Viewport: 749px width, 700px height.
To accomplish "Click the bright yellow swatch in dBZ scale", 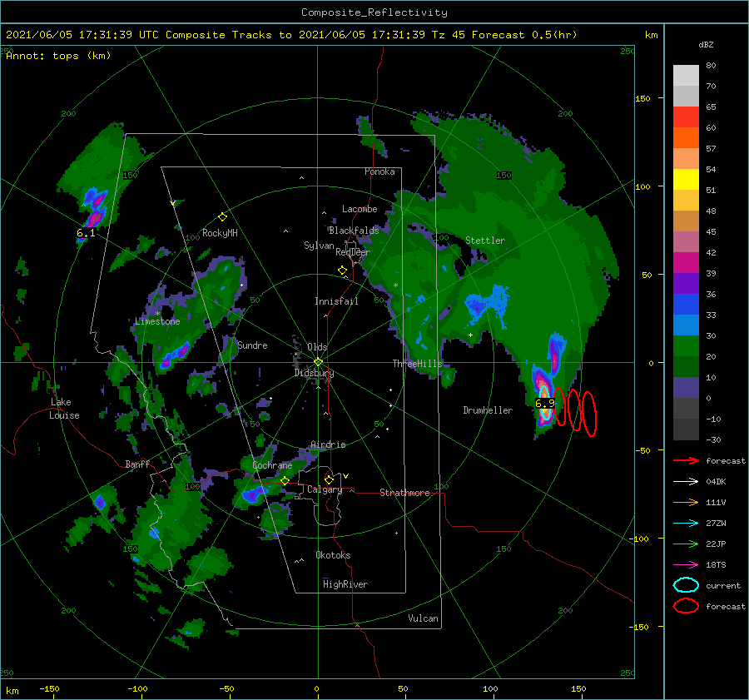I will click(686, 180).
